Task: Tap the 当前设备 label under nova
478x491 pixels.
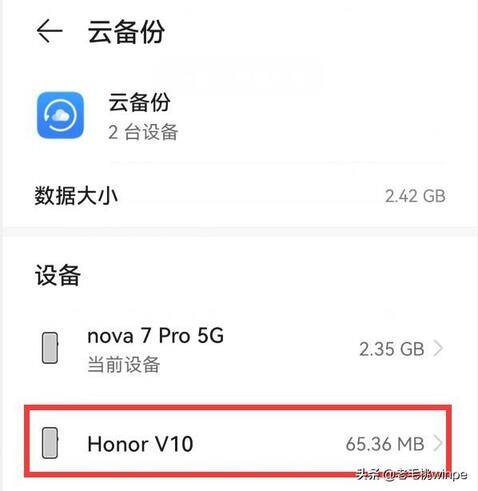Action: (x=124, y=364)
